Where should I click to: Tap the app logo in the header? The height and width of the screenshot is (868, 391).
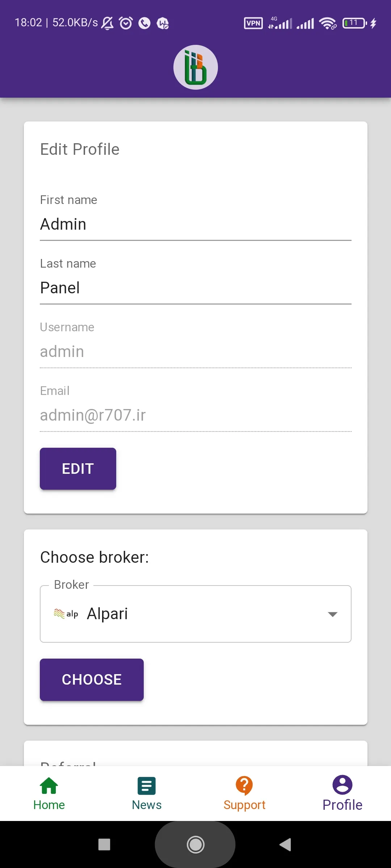pyautogui.click(x=195, y=67)
